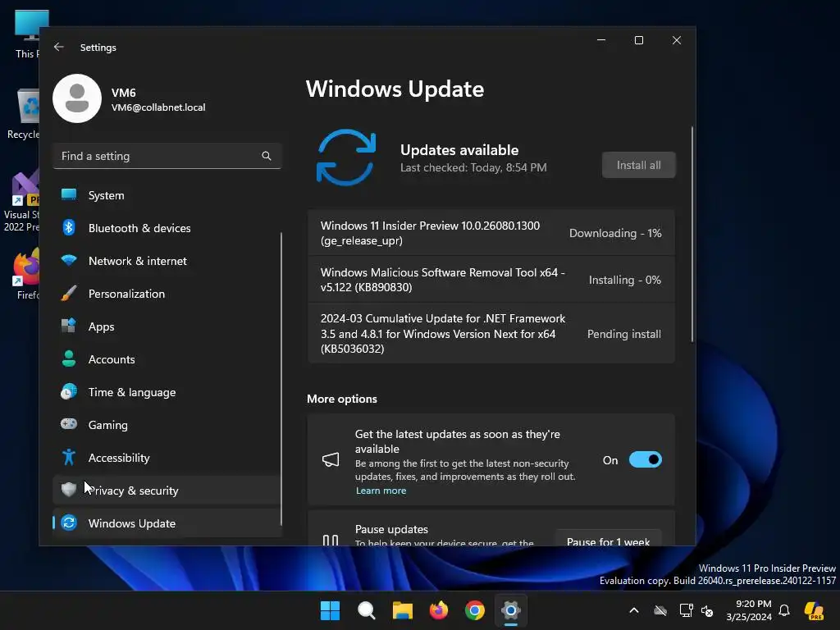Click the search magnifier in Find a setting
The image size is (840, 630).
[267, 156]
